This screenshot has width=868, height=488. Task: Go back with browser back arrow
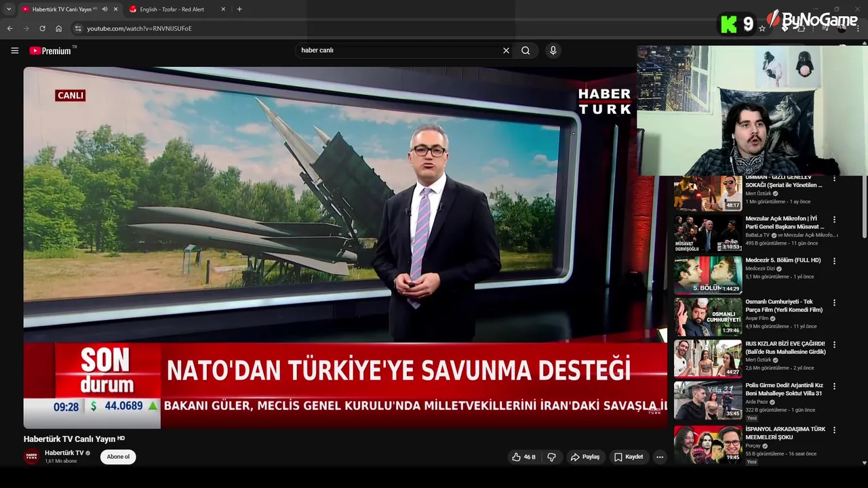[9, 28]
